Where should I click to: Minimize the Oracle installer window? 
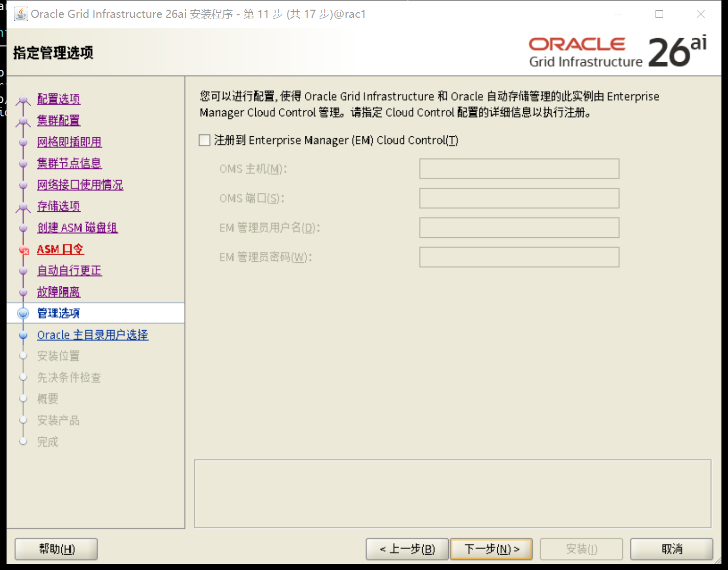pyautogui.click(x=618, y=14)
